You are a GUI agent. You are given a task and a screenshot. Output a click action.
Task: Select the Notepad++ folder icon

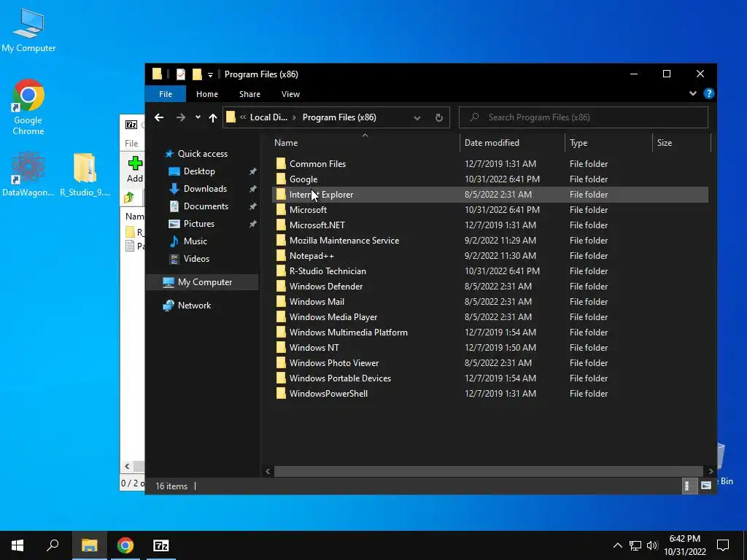[281, 256]
